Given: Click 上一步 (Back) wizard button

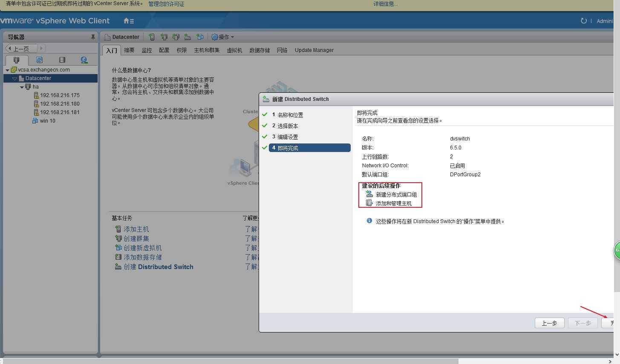Looking at the screenshot, I should coord(549,323).
